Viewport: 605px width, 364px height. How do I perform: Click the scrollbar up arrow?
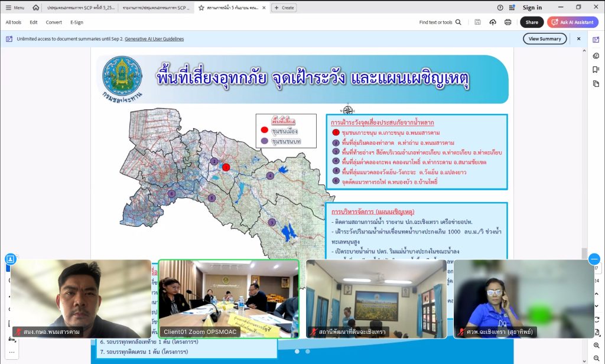pyautogui.click(x=584, y=51)
